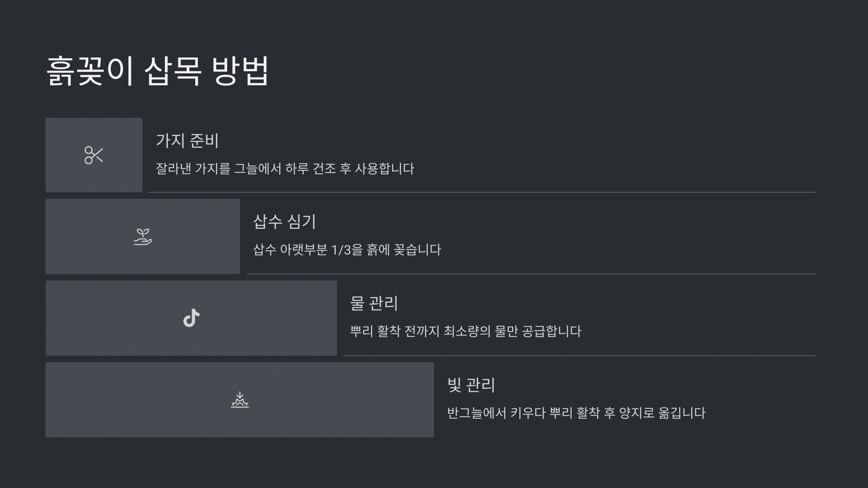Select the heading 가지 준비

[x=187, y=141]
